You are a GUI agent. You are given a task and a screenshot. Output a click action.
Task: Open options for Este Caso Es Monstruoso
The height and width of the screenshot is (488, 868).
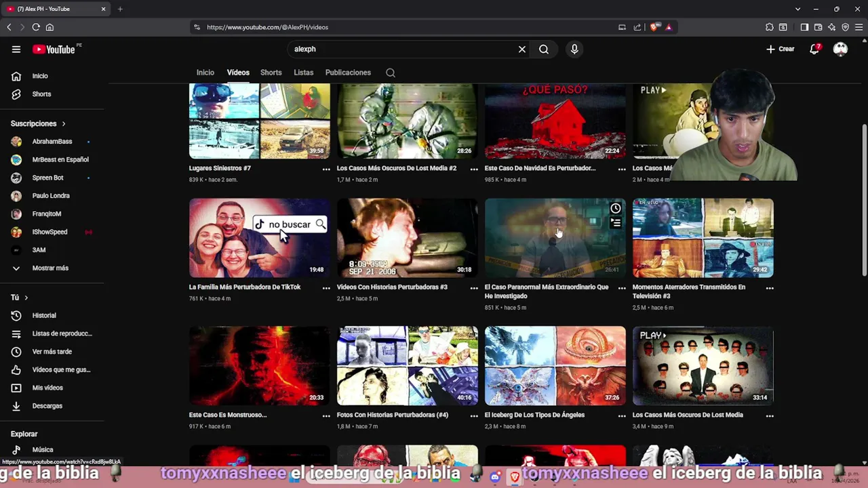(326, 416)
